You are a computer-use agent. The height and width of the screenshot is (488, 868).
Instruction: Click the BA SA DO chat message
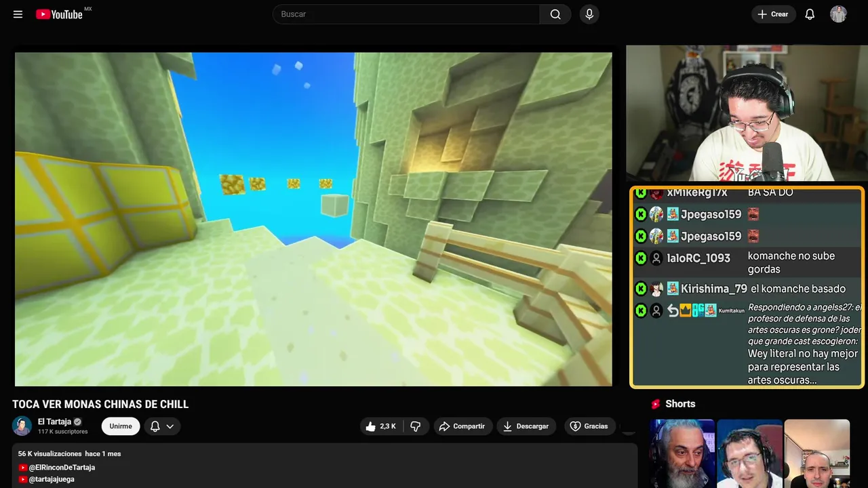[770, 192]
